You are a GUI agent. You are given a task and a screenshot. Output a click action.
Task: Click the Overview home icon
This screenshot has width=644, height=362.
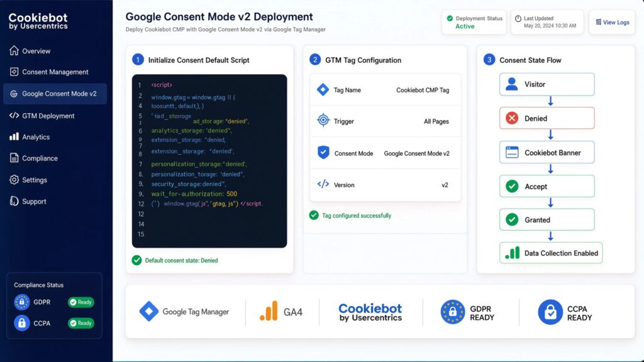14,50
